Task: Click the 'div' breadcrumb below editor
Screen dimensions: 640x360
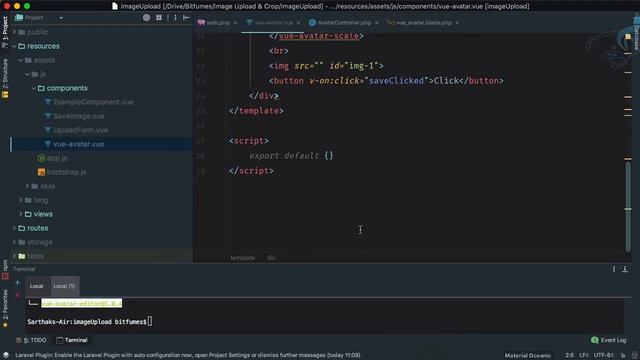Action: [x=271, y=258]
